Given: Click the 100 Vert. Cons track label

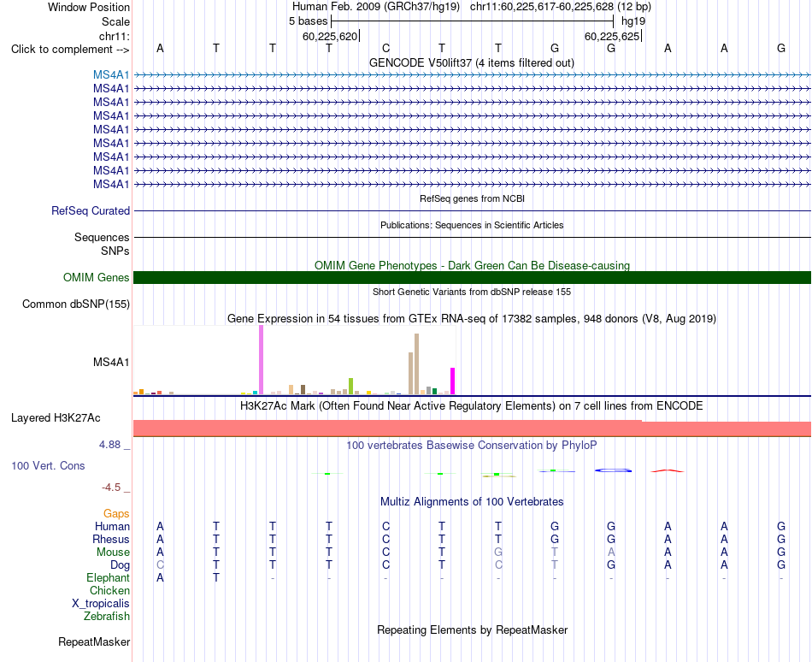Looking at the screenshot, I should point(48,465).
